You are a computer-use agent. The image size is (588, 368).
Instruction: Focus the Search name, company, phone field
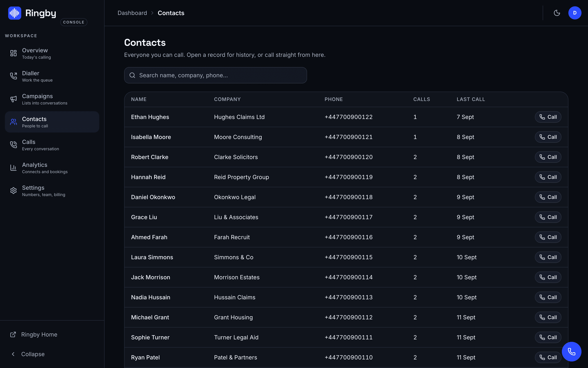pos(215,75)
